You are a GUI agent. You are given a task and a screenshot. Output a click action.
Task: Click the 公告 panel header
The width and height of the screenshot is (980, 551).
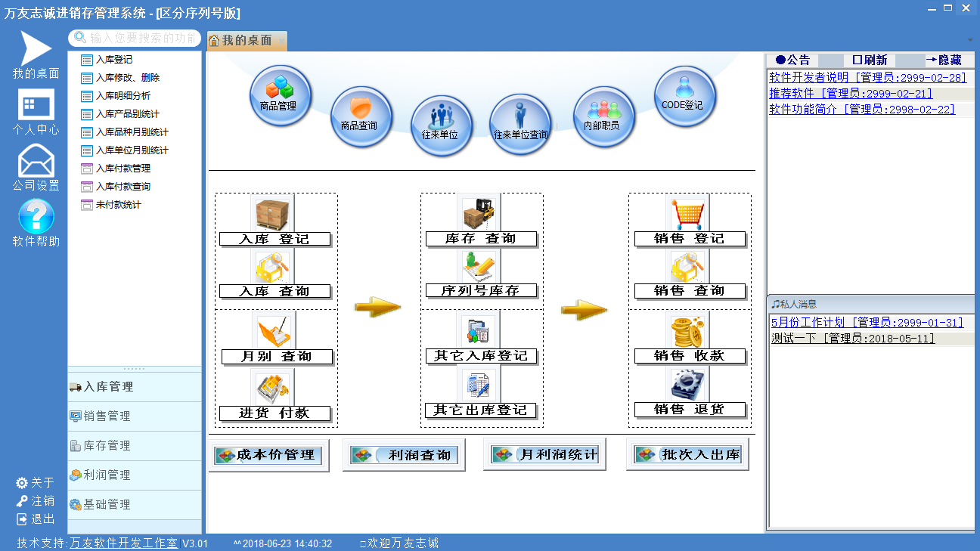[x=792, y=60]
